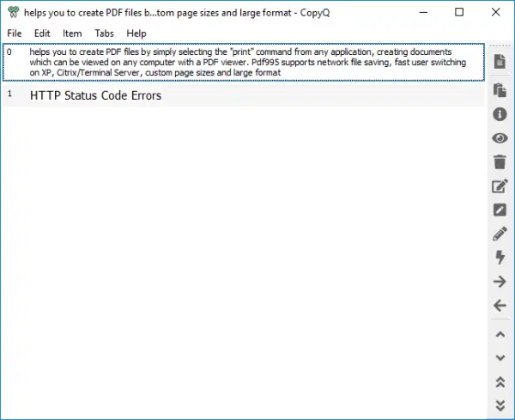The height and width of the screenshot is (420, 515).
Task: Open the Help menu
Action: 136,33
